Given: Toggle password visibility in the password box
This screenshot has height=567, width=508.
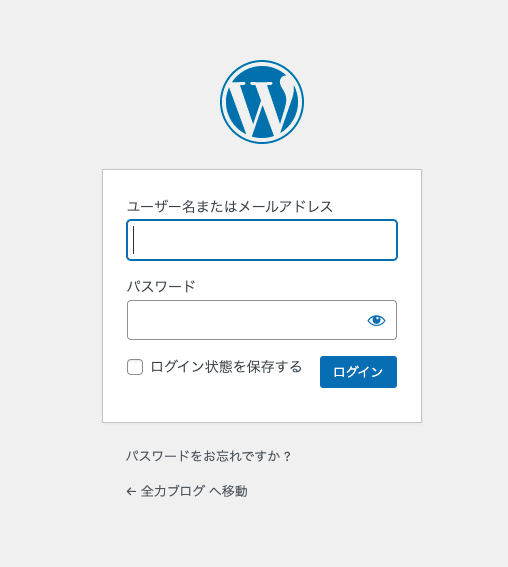Looking at the screenshot, I should coord(376,320).
